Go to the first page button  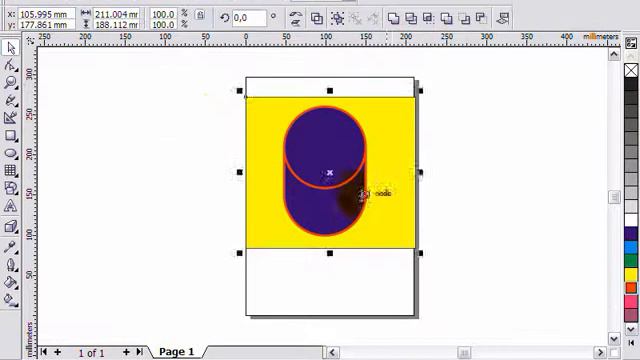click(x=44, y=352)
